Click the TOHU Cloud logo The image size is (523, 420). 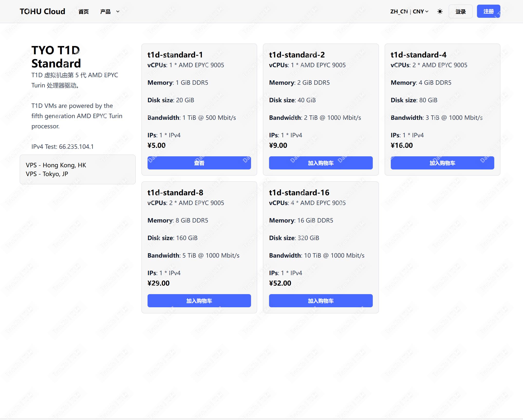click(x=42, y=11)
